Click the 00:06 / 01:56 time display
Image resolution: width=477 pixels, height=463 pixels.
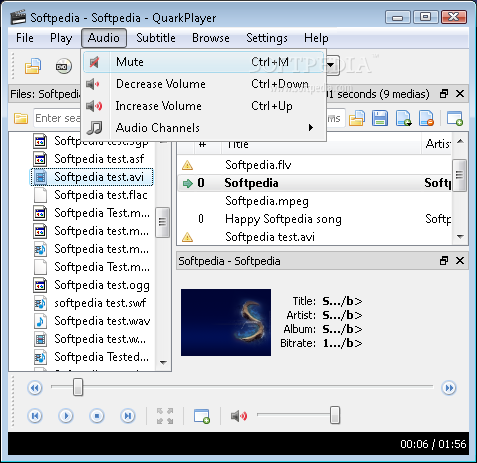433,444
